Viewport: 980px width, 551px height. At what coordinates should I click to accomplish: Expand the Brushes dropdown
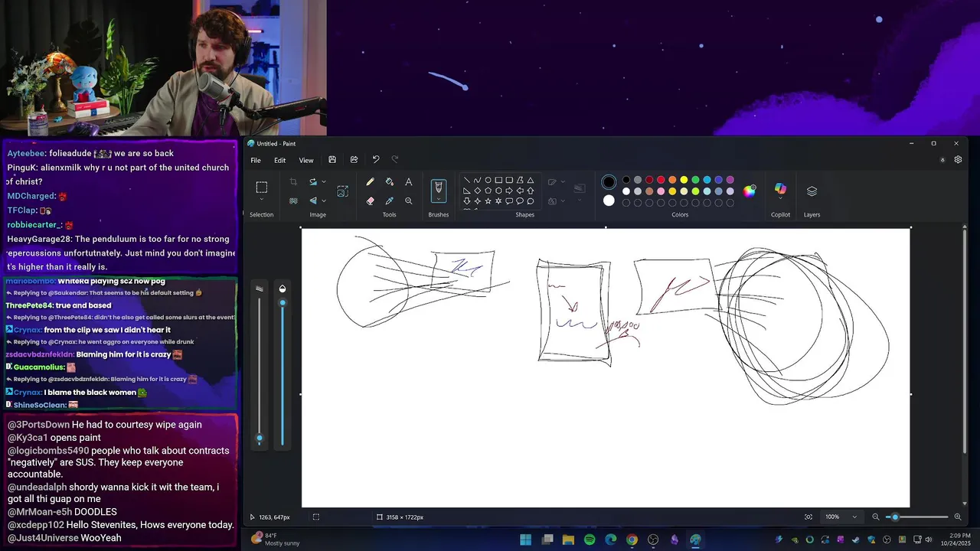coord(439,200)
